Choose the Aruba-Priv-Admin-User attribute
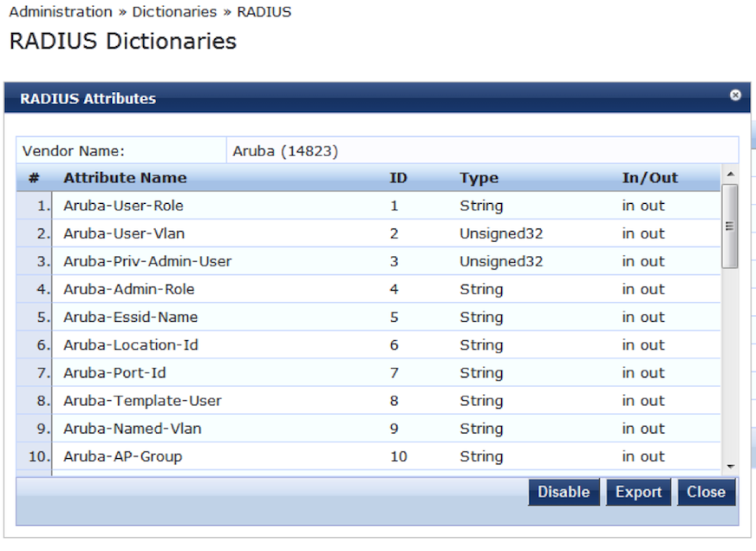Screen dimensions: 756x551 [147, 261]
